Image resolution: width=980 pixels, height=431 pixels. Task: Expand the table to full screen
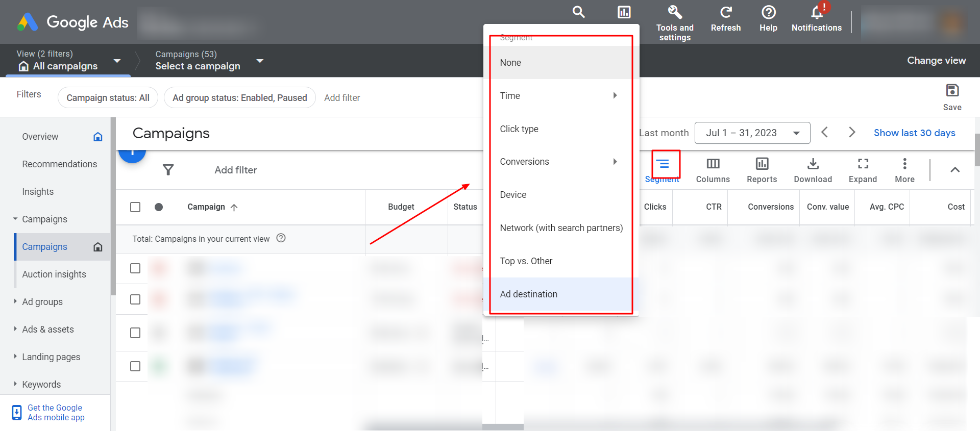tap(863, 170)
